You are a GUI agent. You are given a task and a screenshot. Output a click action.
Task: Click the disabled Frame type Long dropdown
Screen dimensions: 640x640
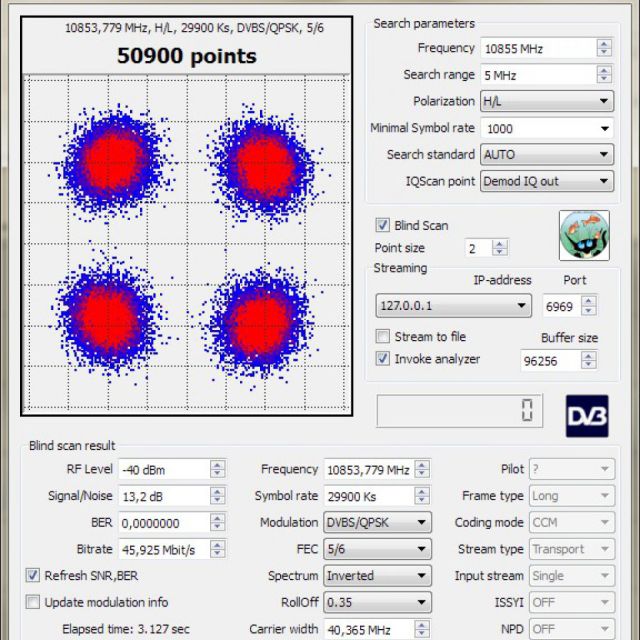click(572, 496)
